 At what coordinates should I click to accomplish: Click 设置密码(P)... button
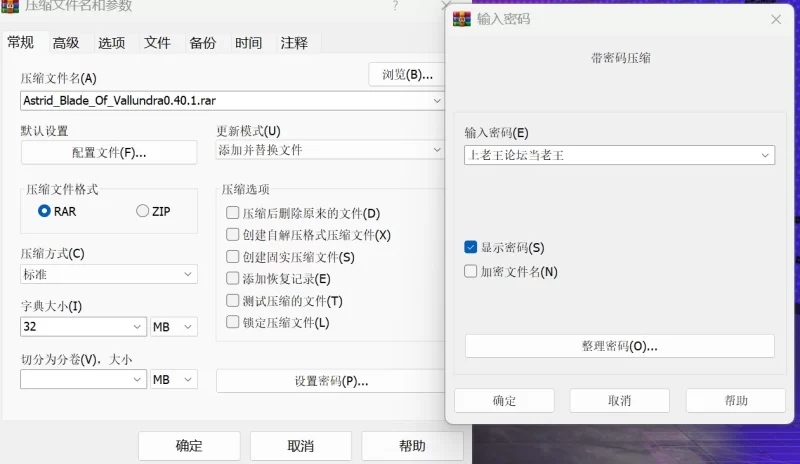pyautogui.click(x=331, y=381)
